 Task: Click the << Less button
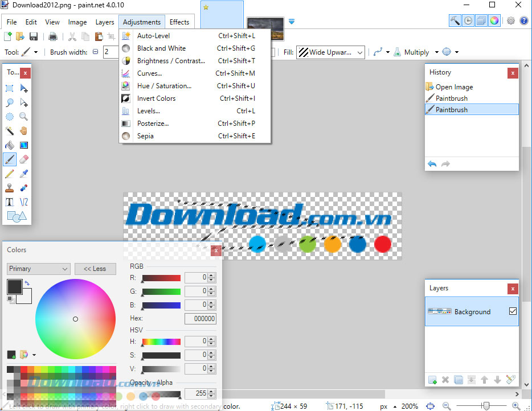[95, 269]
